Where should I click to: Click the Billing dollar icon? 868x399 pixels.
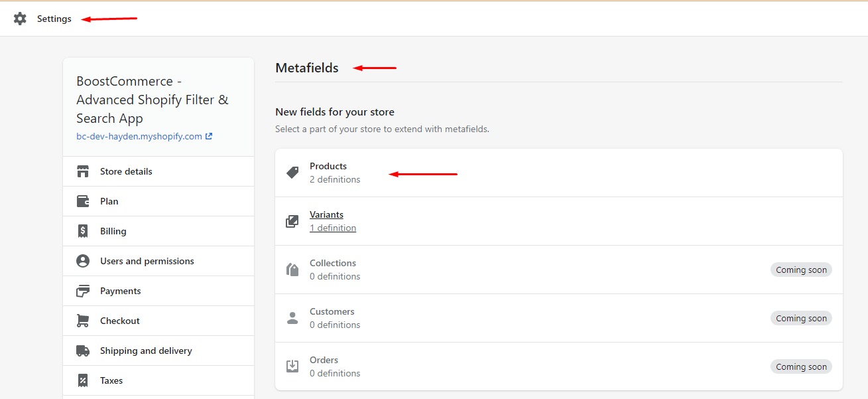pos(83,230)
